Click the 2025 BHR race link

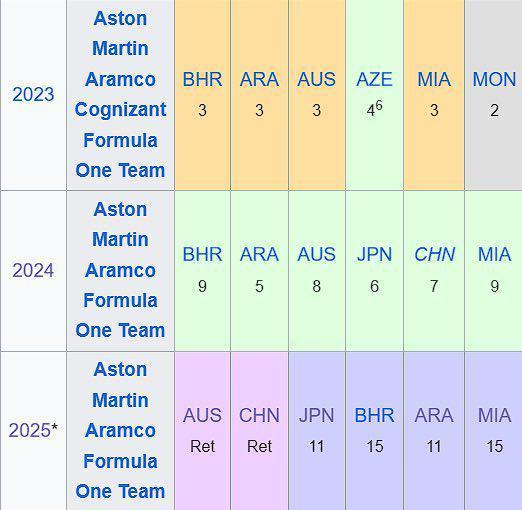[374, 415]
